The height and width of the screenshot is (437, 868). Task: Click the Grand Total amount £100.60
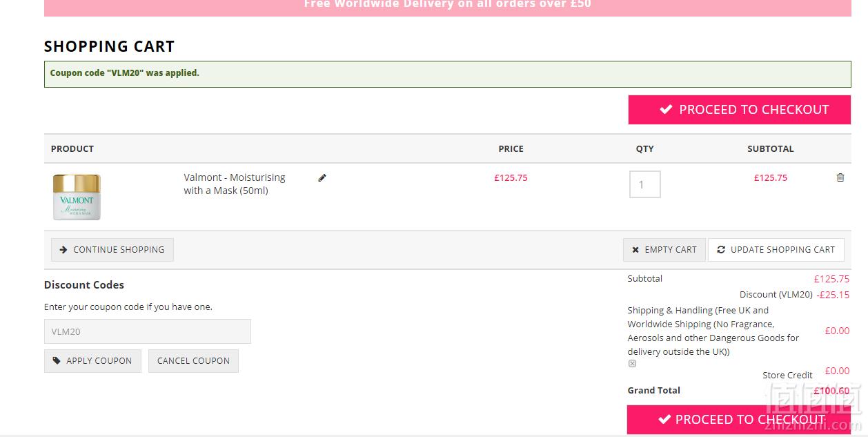click(831, 391)
